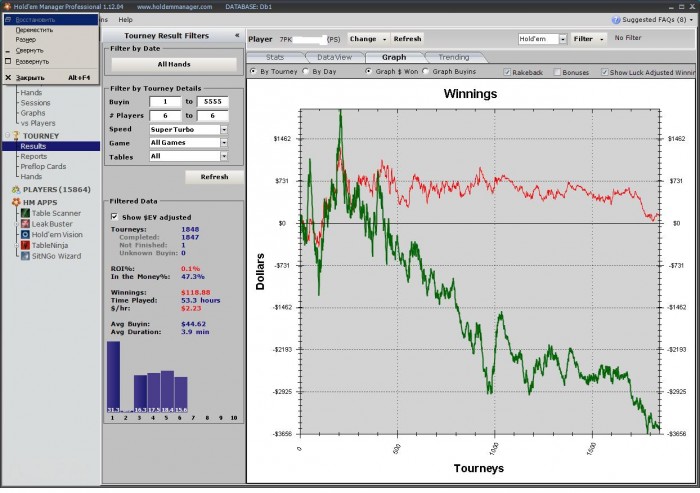
Task: Click the ROI% 0.1% value
Action: click(191, 269)
